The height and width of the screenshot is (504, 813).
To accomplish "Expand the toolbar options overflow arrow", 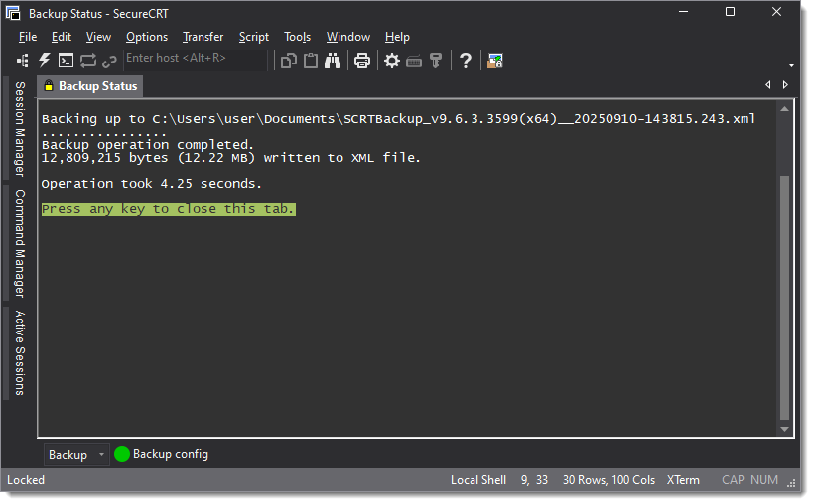I will click(791, 65).
